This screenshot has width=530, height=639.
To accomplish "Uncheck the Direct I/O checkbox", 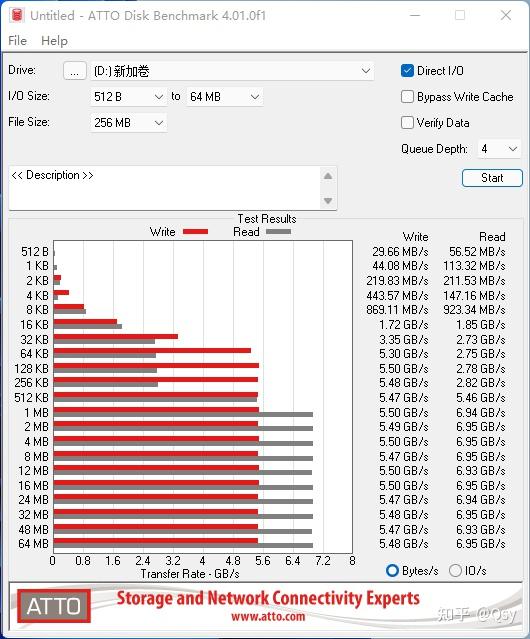I will [407, 71].
